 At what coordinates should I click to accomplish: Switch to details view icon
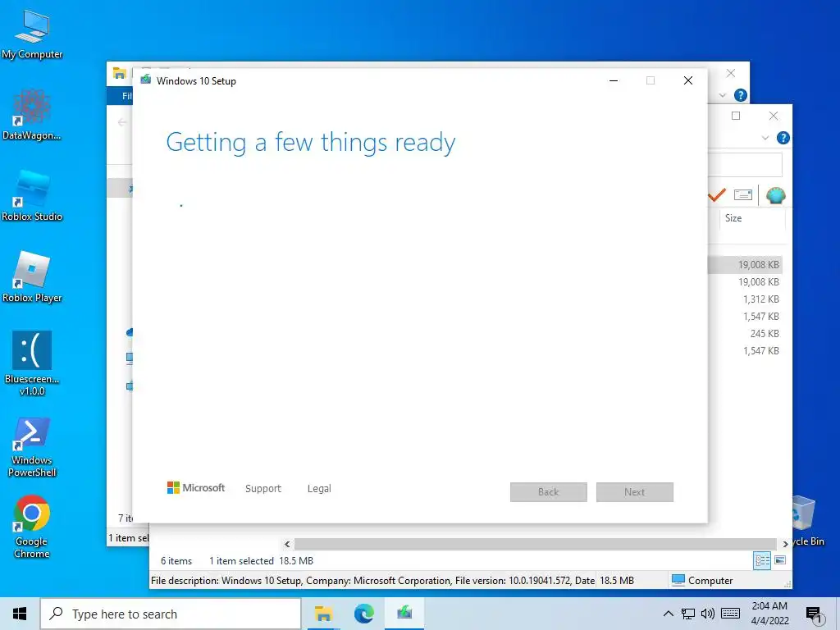762,561
